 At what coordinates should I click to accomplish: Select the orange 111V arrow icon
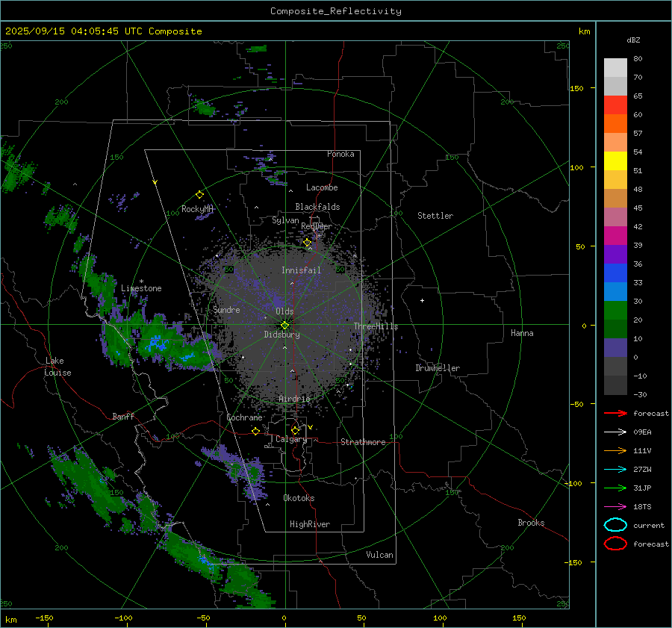click(615, 450)
